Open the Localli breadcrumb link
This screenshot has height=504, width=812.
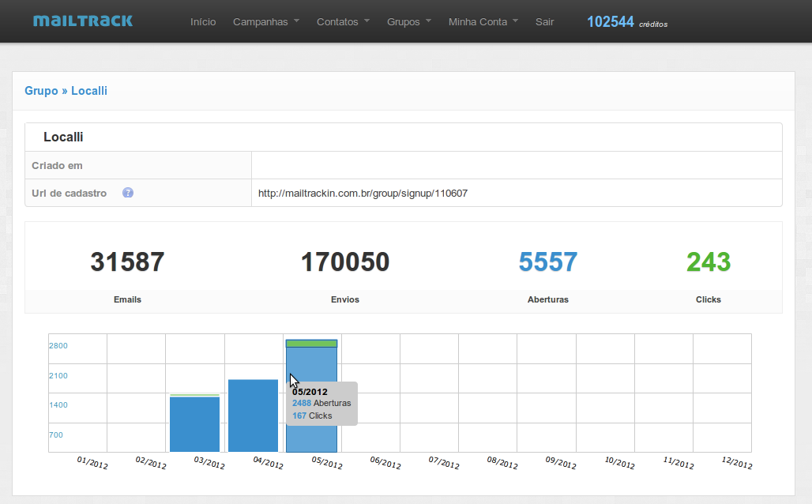click(89, 90)
